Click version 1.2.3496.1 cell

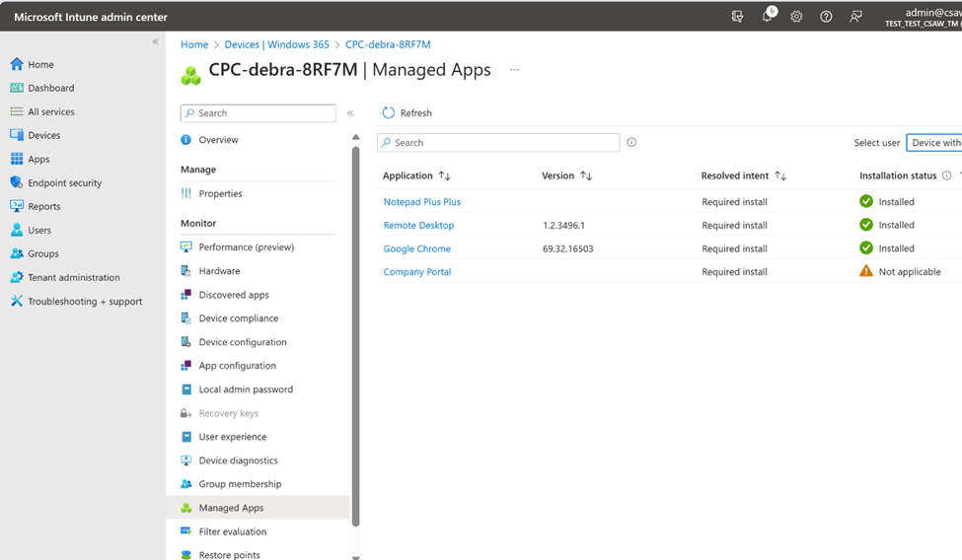click(x=563, y=225)
